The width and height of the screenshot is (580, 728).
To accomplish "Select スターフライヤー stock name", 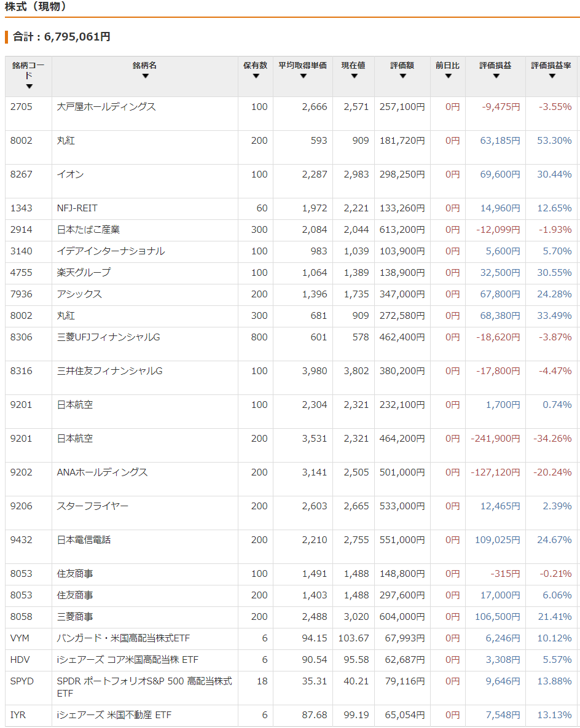I will pyautogui.click(x=92, y=506).
